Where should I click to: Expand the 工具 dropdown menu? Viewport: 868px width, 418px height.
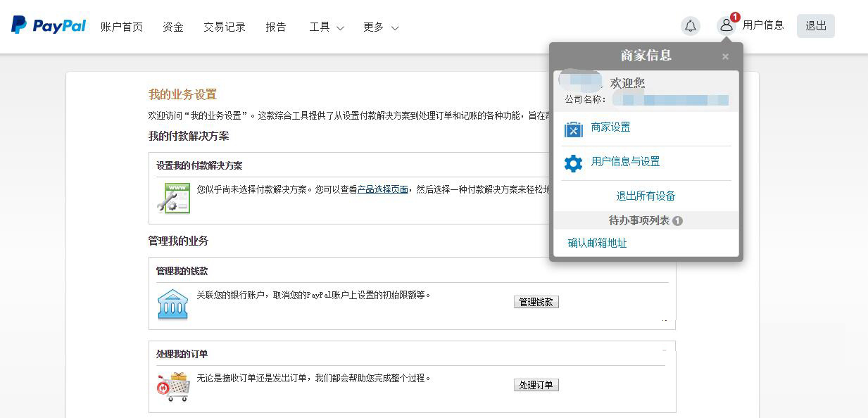point(327,27)
